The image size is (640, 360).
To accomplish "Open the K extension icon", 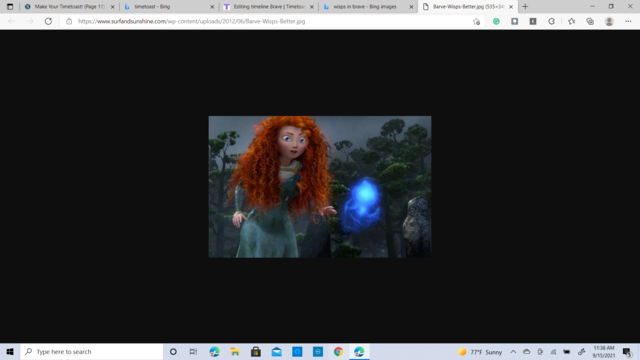I will 533,21.
